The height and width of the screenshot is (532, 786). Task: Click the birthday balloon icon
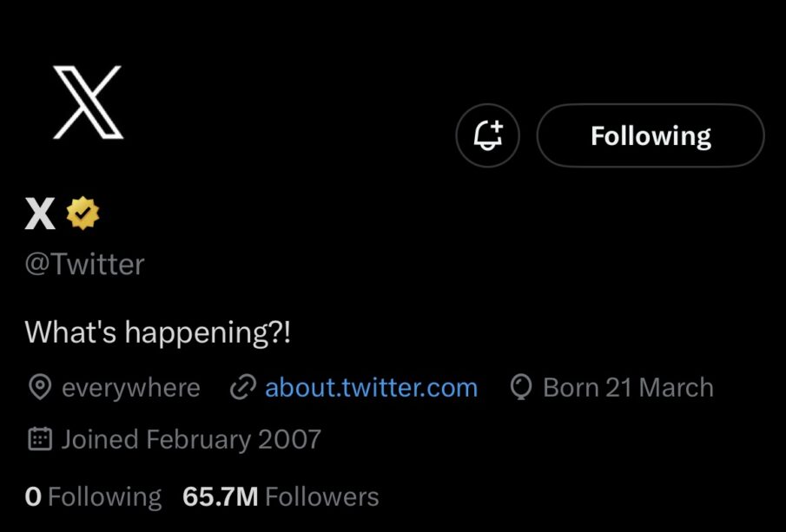click(521, 388)
